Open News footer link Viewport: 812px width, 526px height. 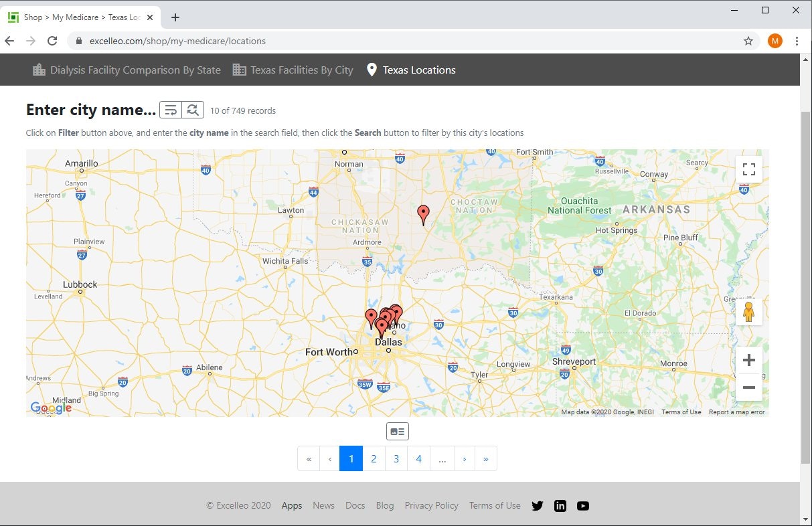(323, 506)
